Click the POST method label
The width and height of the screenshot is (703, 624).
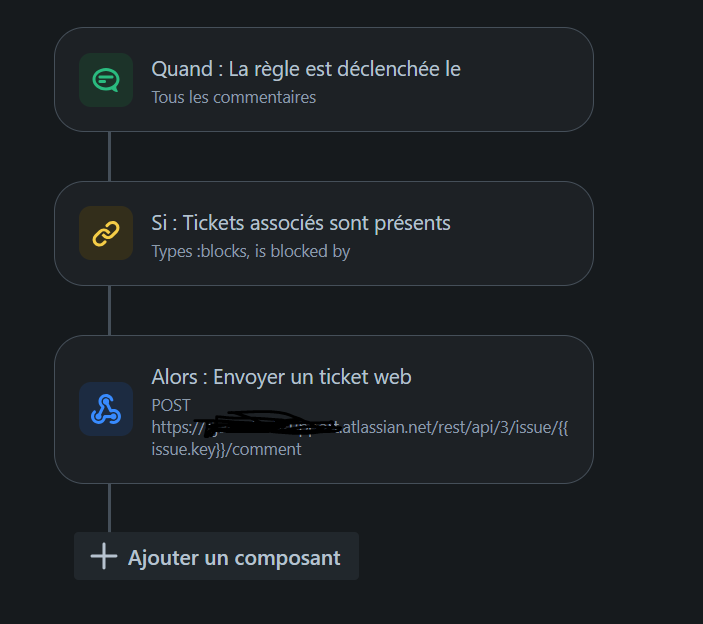[171, 405]
